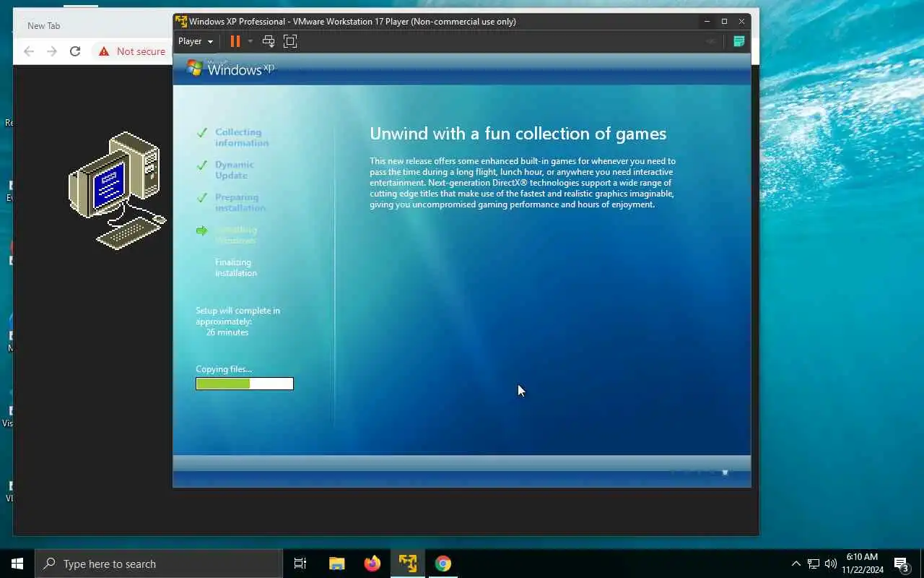Screen dimensions: 924x578
Task: Go forward in the Chrome window
Action: (x=52, y=51)
